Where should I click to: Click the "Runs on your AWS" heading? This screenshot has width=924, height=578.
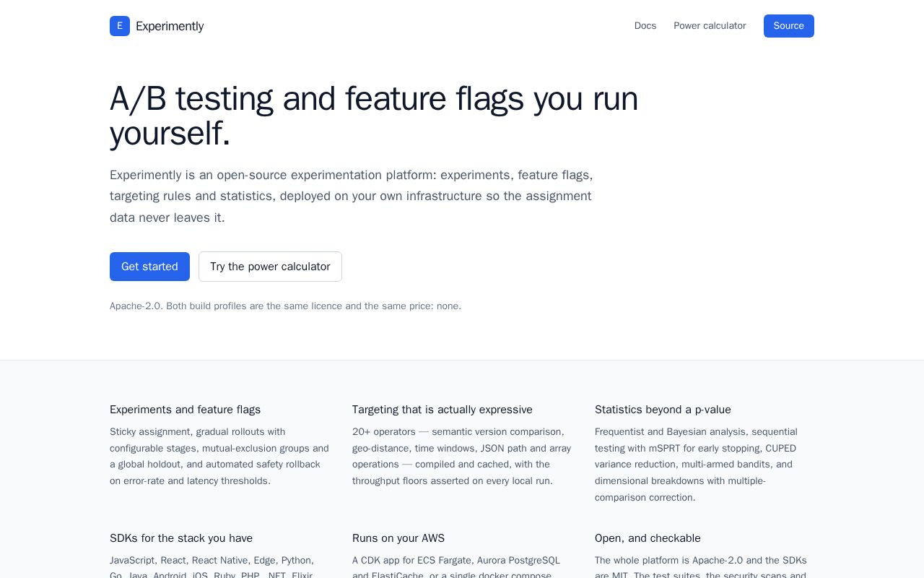coord(398,538)
